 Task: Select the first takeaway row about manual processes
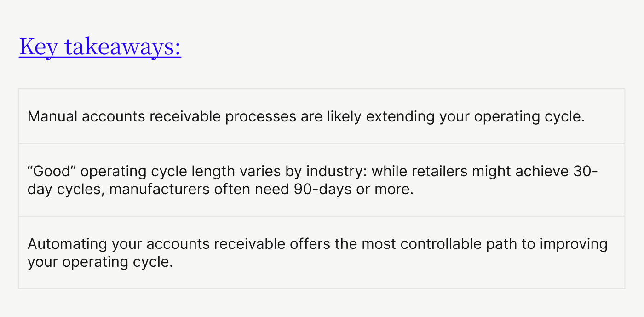322,116
